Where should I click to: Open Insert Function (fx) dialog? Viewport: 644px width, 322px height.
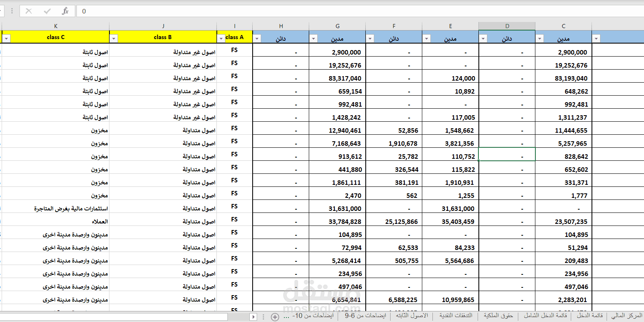point(65,11)
